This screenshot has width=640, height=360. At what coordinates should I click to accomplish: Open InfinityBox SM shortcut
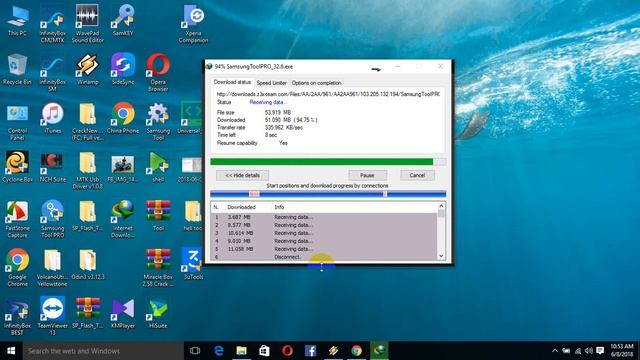click(x=53, y=73)
